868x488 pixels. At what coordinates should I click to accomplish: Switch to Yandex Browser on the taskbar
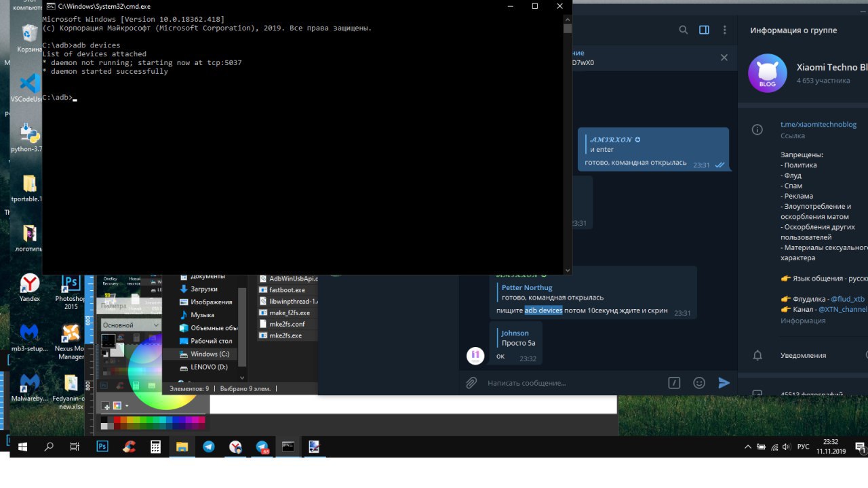[x=235, y=447]
